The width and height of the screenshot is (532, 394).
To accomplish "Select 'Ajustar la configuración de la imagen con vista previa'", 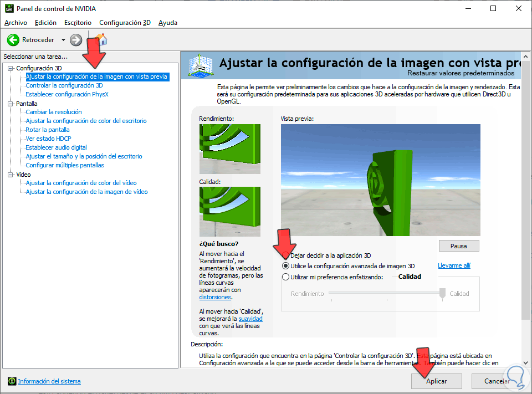I will pyautogui.click(x=96, y=76).
